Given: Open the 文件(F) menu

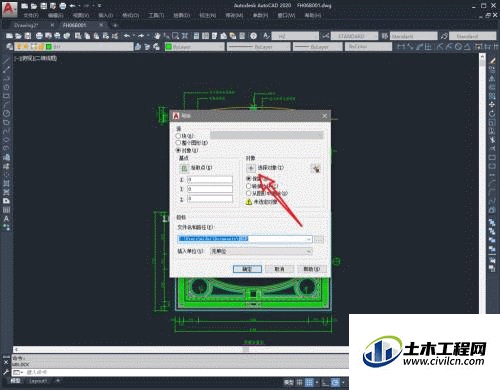Looking at the screenshot, I should point(31,15).
